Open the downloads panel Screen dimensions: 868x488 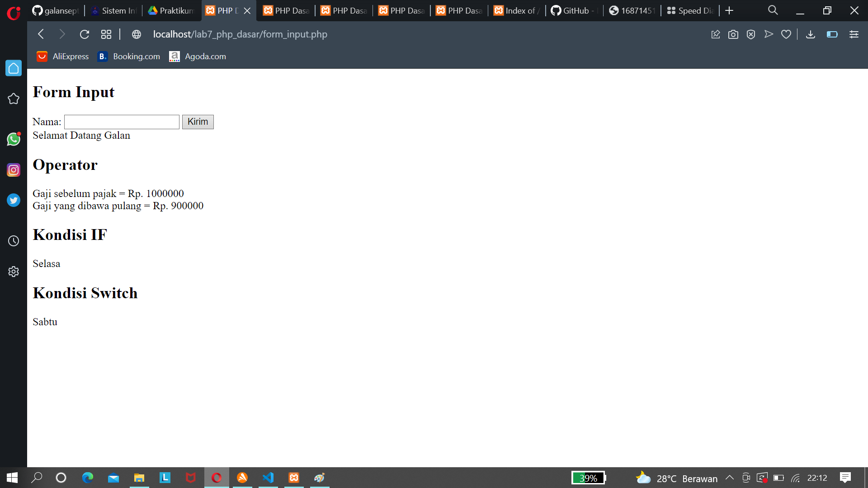click(811, 34)
